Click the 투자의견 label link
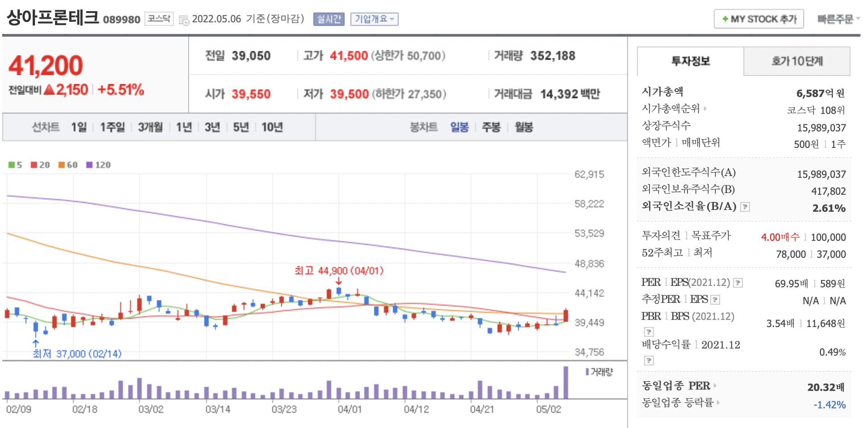Image resolution: width=868 pixels, height=428 pixels. pyautogui.click(x=661, y=235)
